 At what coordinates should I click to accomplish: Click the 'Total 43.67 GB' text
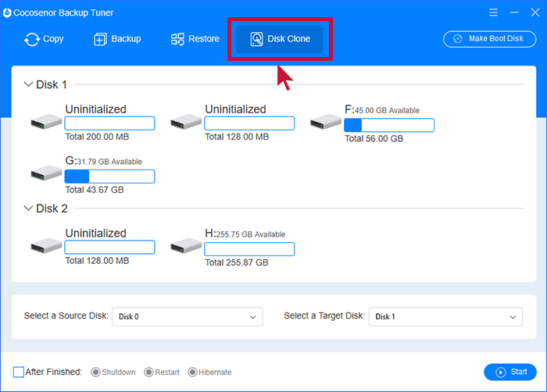pyautogui.click(x=95, y=190)
